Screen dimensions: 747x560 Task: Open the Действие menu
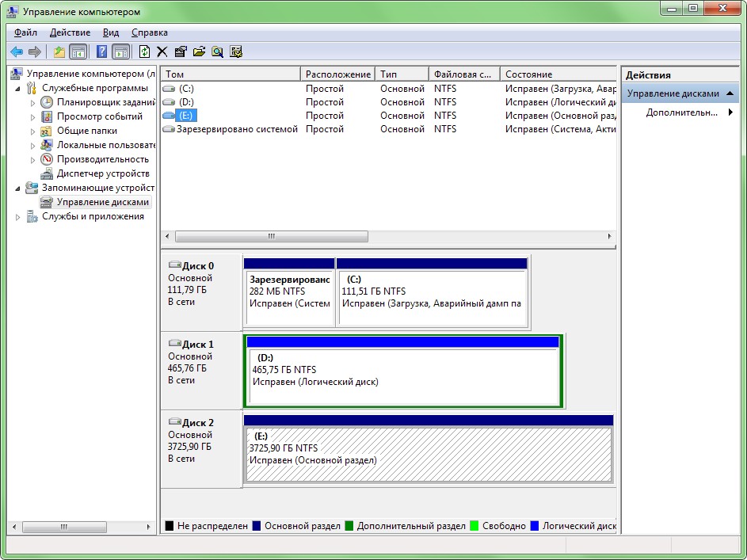pyautogui.click(x=70, y=32)
